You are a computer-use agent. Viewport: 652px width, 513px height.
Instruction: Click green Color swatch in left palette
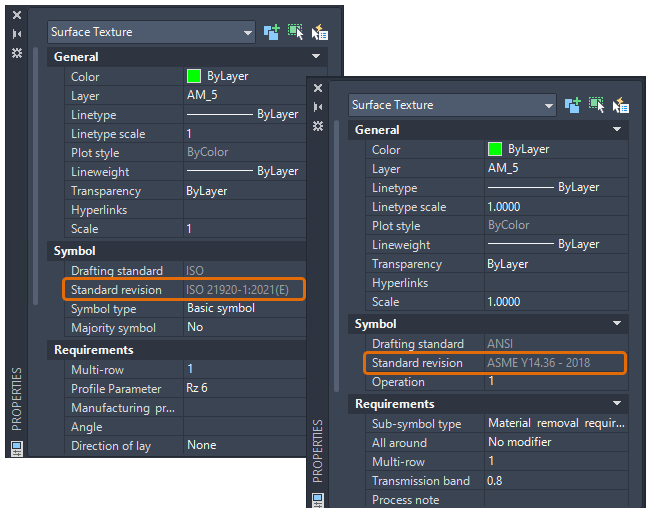[194, 76]
